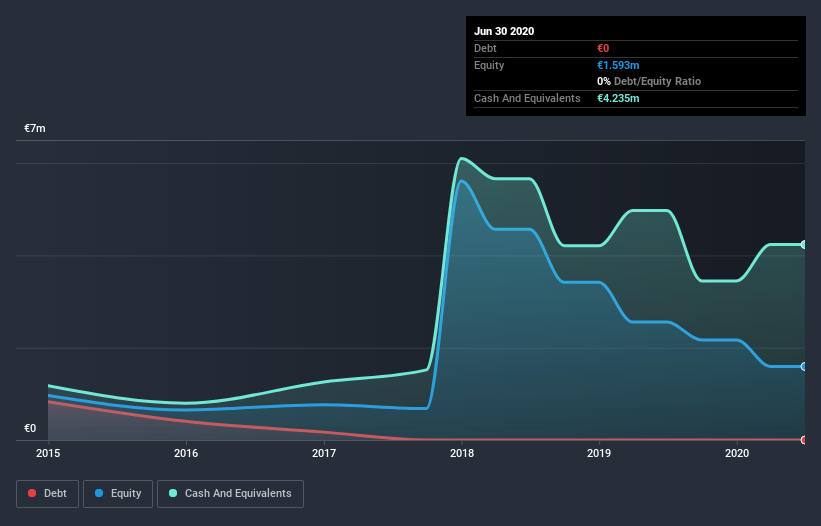Toggle the Equity series legend button
The width and height of the screenshot is (821, 526).
[118, 494]
